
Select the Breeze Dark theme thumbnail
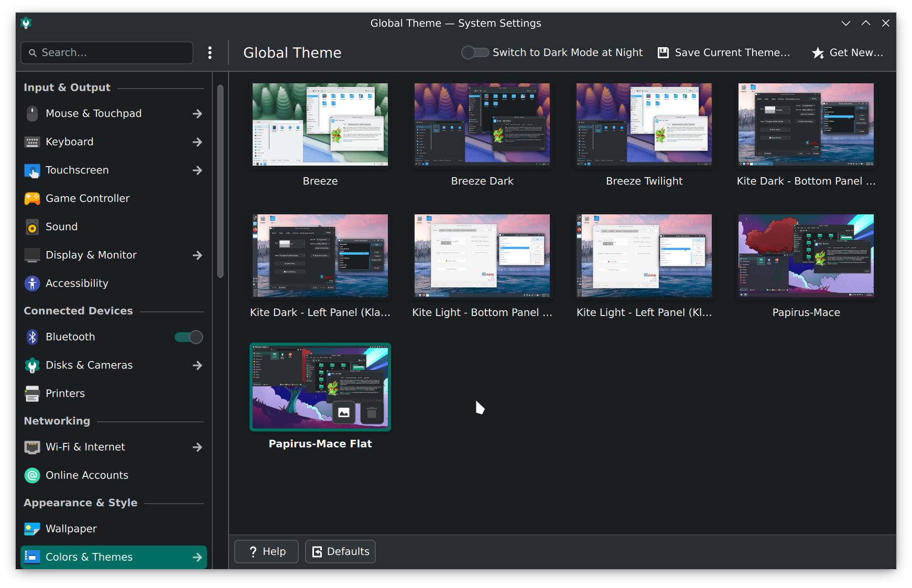(x=482, y=125)
